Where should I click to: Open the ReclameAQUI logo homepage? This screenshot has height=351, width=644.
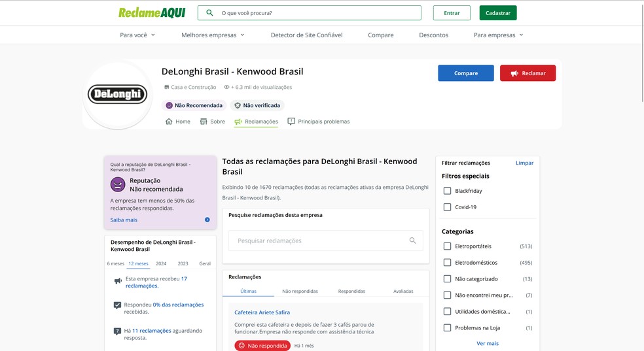[x=152, y=12]
